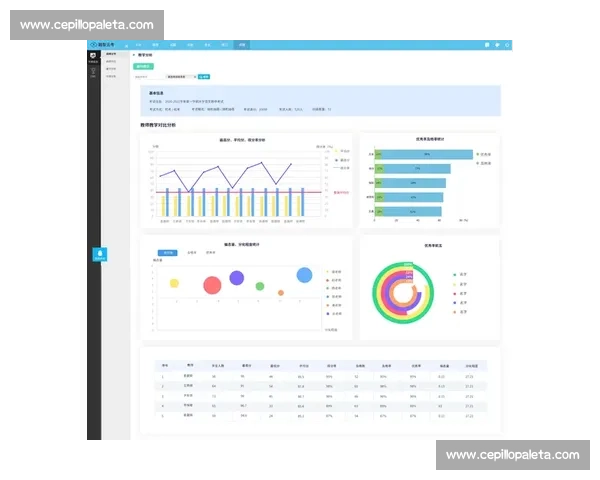Select the highlighted tab in the top navigation bar

click(241, 45)
